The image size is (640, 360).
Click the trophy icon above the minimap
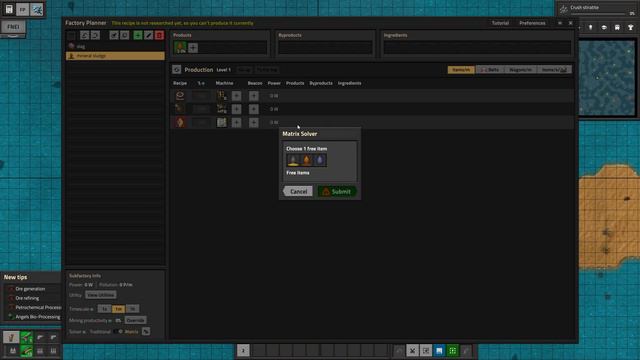[x=631, y=27]
